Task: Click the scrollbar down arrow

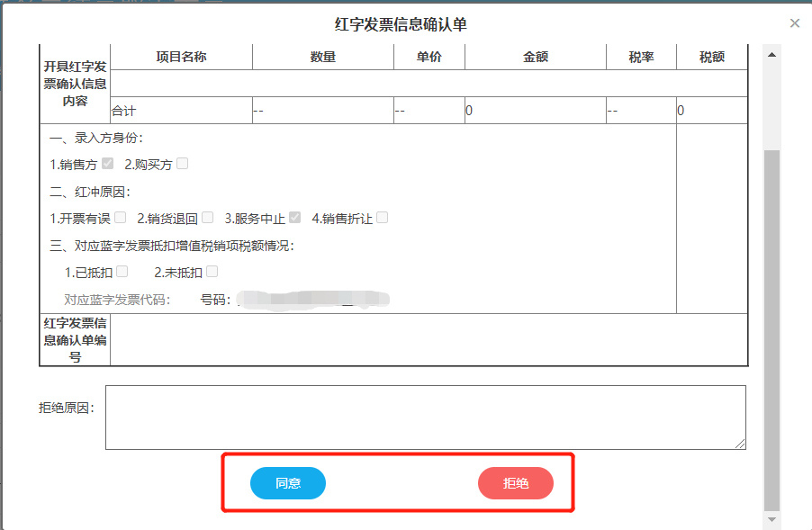Action: point(771,518)
